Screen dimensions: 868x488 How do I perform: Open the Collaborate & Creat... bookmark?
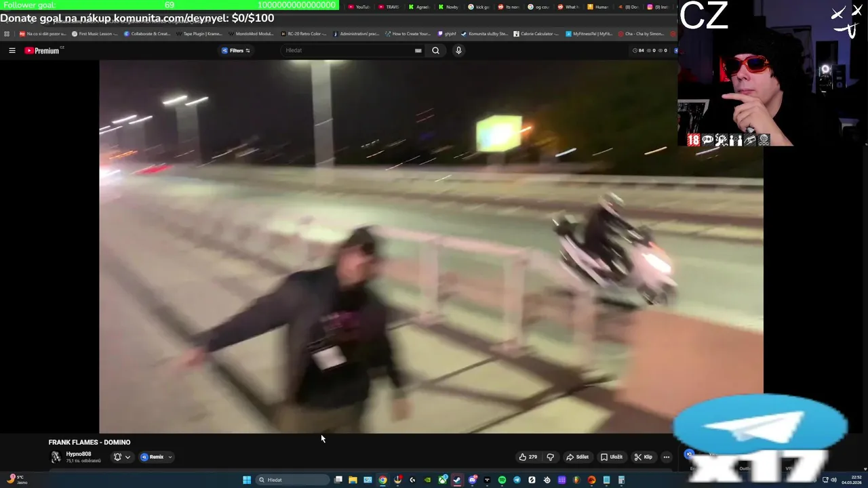pyautogui.click(x=146, y=33)
